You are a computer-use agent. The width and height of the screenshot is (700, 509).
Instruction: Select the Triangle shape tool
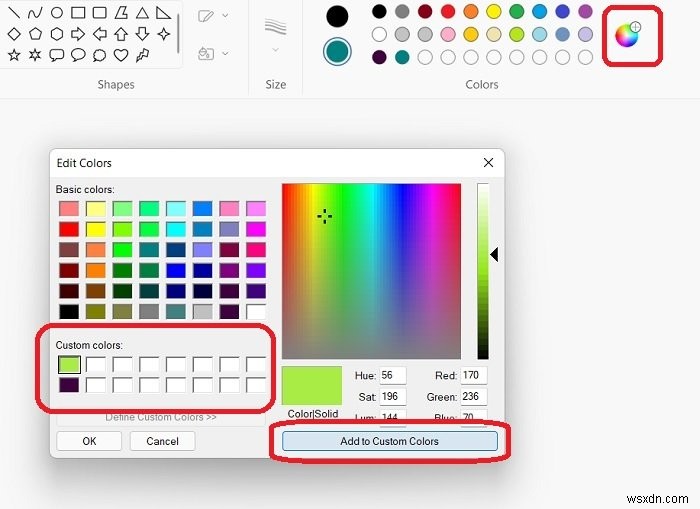point(142,13)
